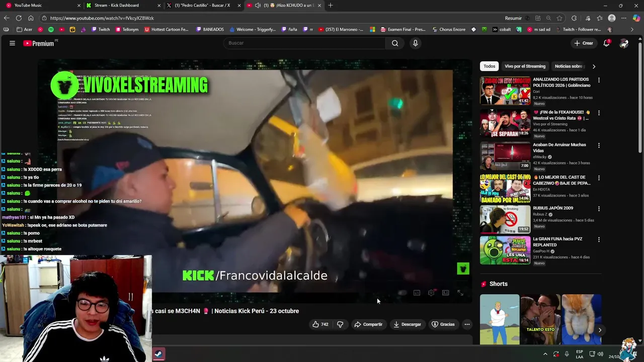Open more actions under the video
This screenshot has height=362, width=644.
tap(467, 324)
